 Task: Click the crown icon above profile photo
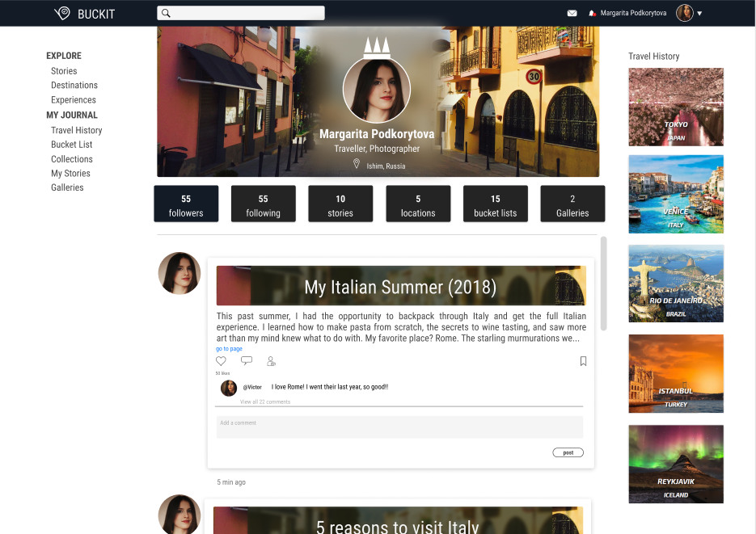377,48
